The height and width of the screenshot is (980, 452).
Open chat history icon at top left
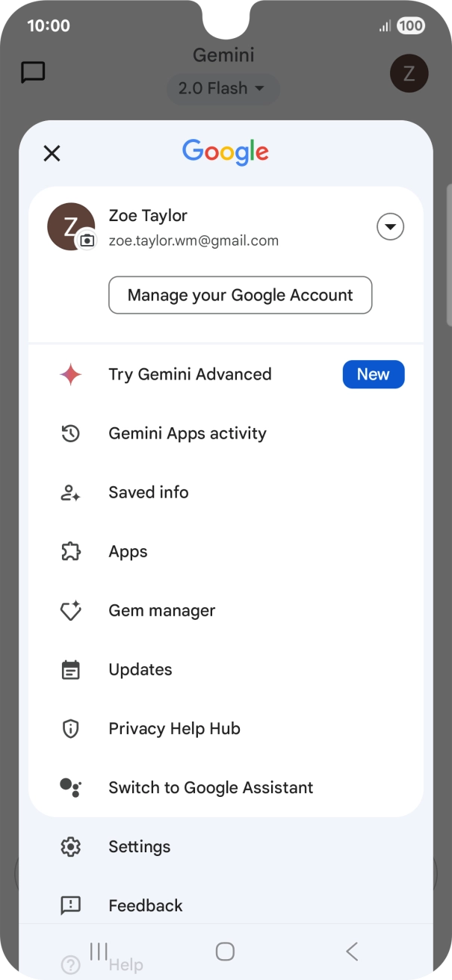coord(33,72)
